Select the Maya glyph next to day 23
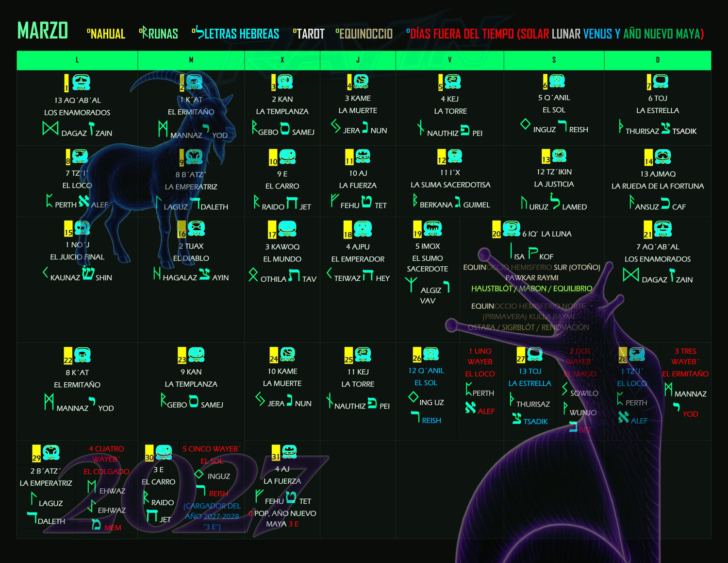 coord(196,355)
